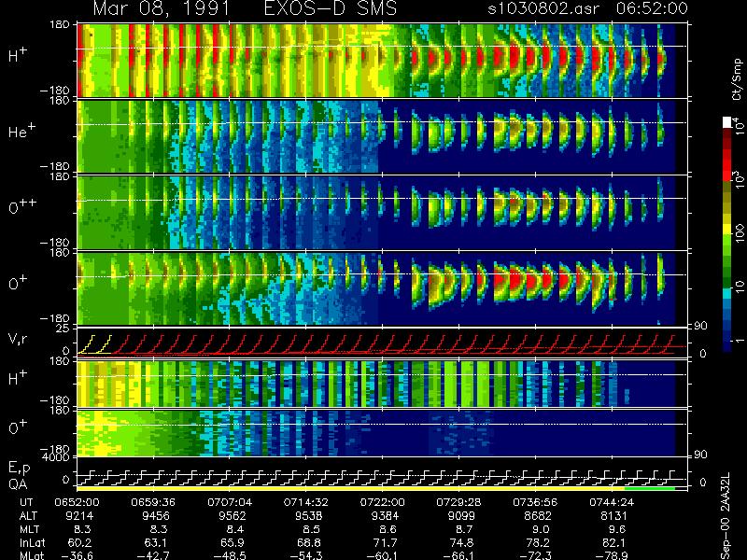
Task: Select the 'V,r' panel label
Action: [x=19, y=339]
